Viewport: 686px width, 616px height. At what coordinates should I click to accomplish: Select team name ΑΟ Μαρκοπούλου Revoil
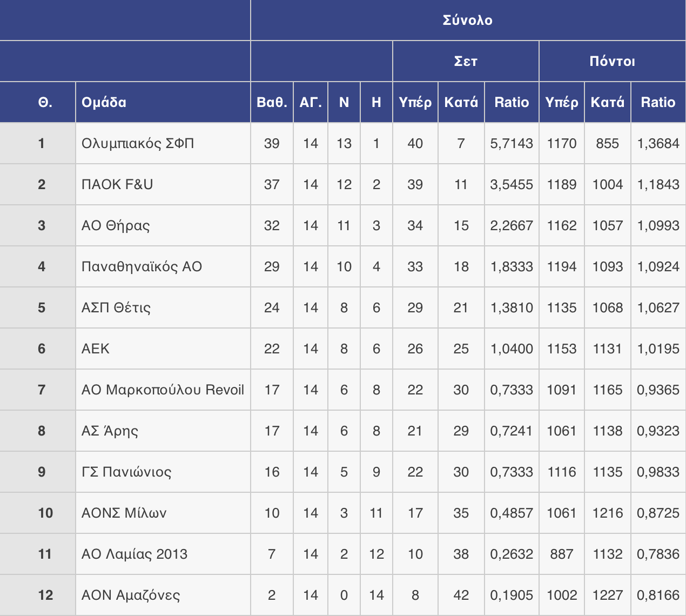(163, 390)
